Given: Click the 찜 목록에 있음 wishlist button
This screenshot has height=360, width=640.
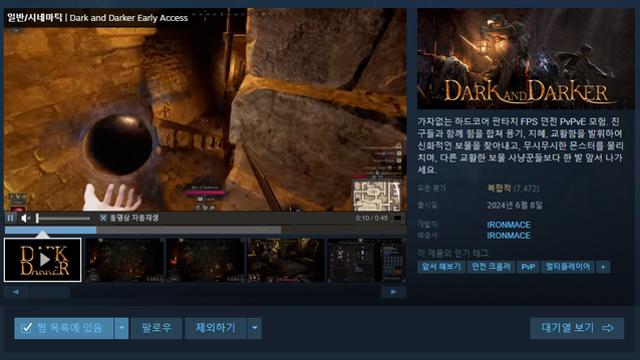Looking at the screenshot, I should pyautogui.click(x=64, y=328).
